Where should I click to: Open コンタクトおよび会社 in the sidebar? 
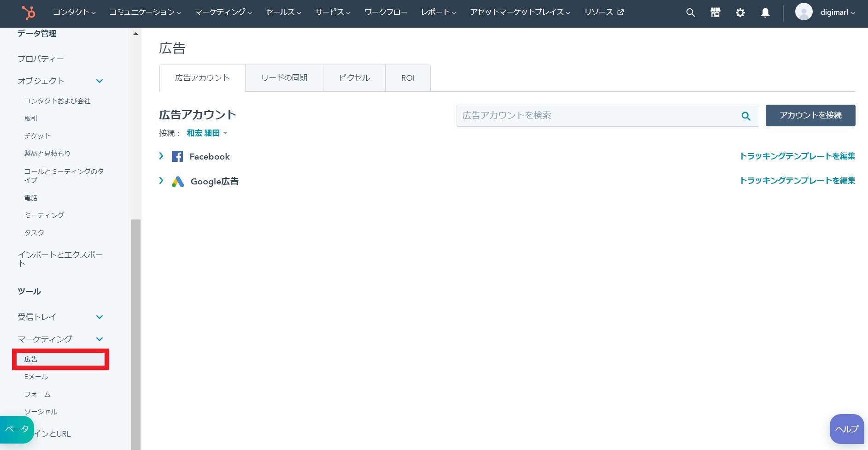[x=57, y=101]
